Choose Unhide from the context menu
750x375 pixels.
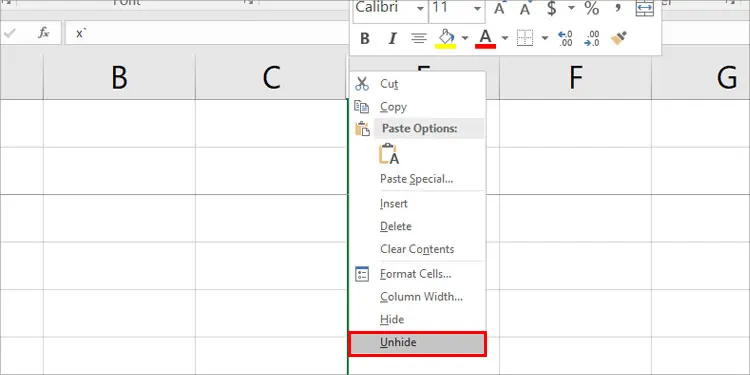point(418,343)
